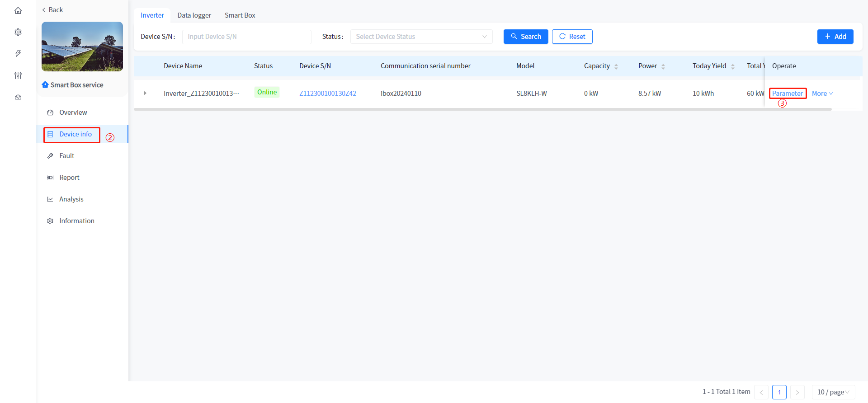
Task: Sort by Power column
Action: [663, 66]
